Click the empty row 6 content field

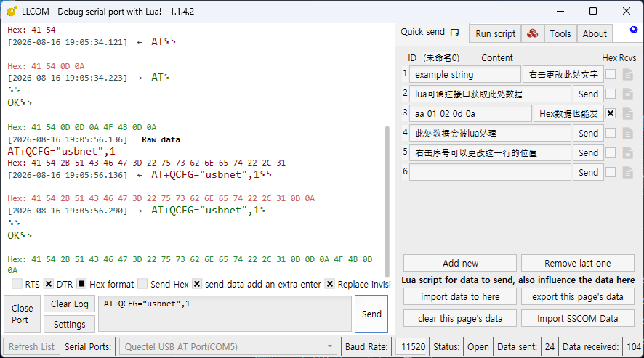tap(490, 172)
